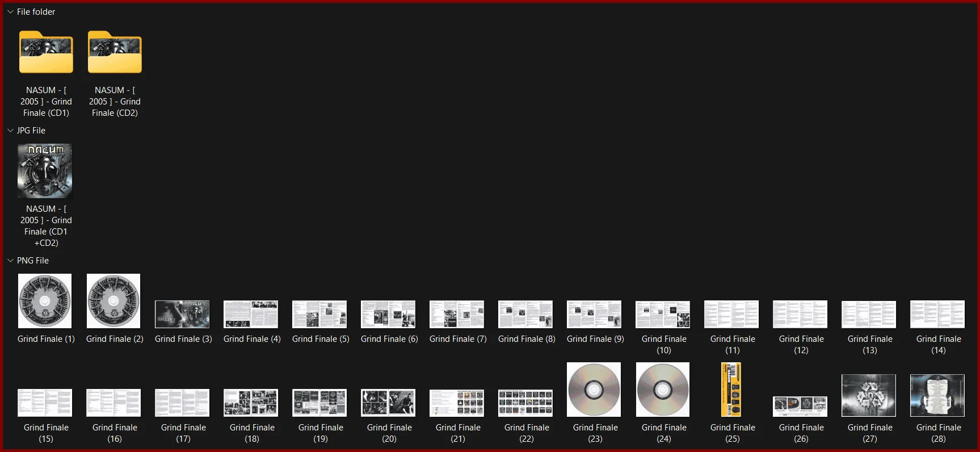Select Grind Finale (10) thumbnail

(663, 314)
